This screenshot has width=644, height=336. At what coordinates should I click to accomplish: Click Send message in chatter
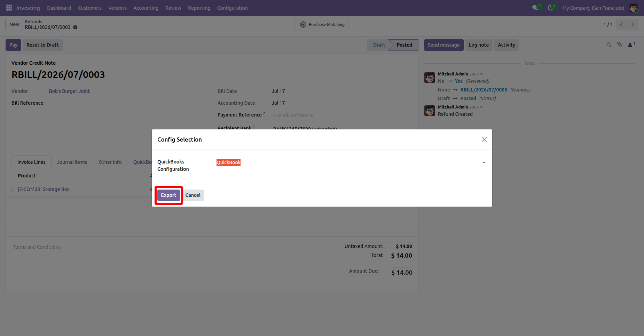coord(443,45)
